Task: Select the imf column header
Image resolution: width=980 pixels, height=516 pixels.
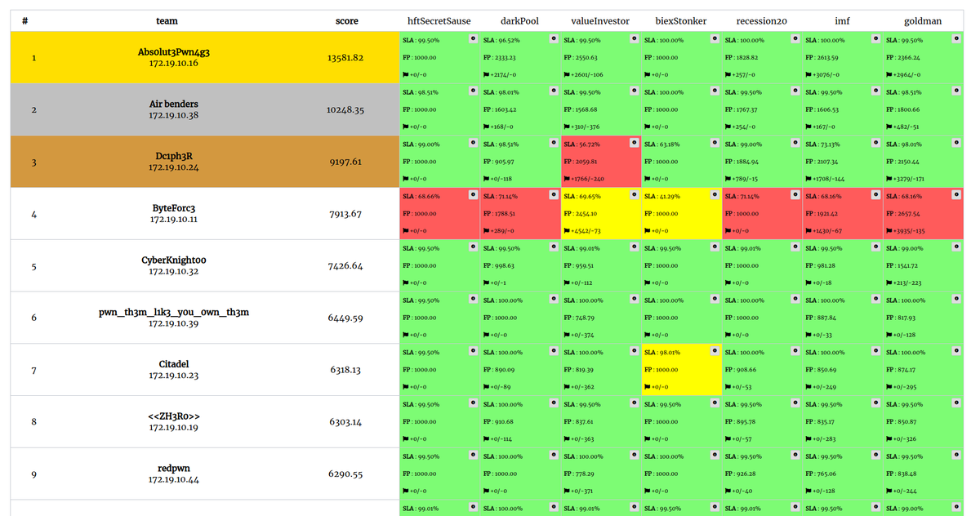Action: [842, 21]
